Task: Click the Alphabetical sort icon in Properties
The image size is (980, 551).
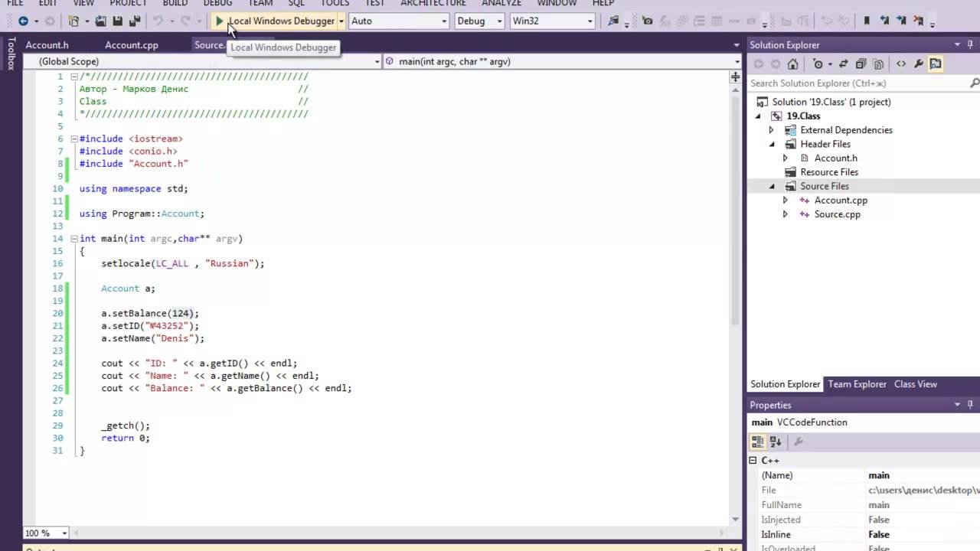Action: click(775, 442)
